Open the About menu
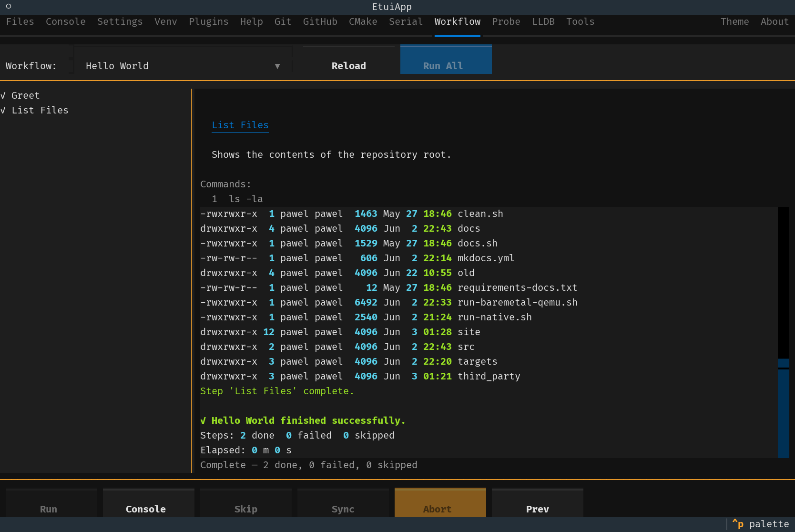 (x=775, y=21)
